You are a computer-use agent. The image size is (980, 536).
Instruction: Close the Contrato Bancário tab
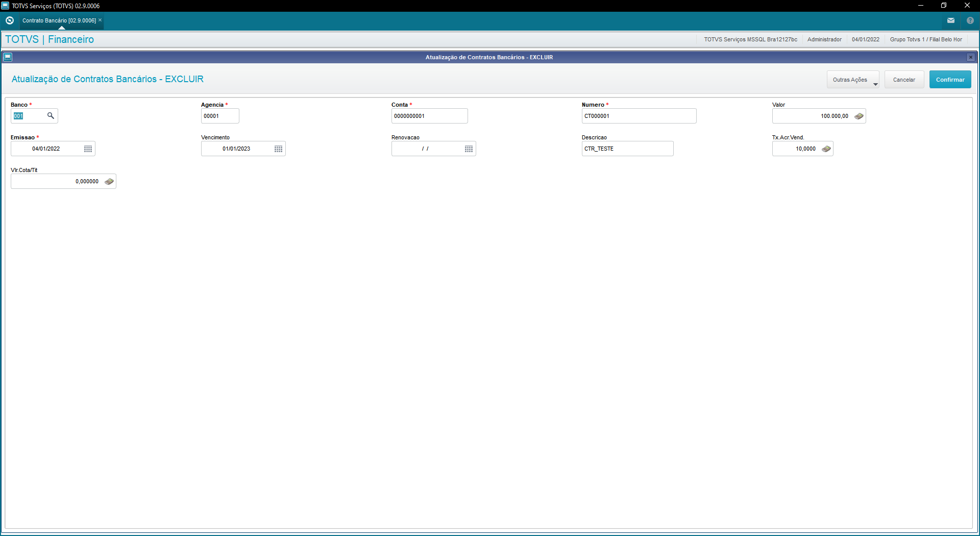pyautogui.click(x=100, y=20)
